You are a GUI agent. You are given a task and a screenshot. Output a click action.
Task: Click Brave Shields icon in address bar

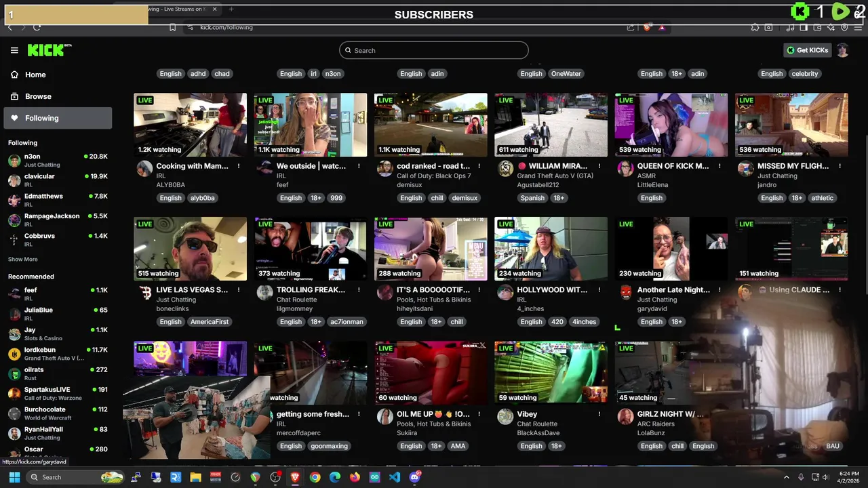[646, 27]
